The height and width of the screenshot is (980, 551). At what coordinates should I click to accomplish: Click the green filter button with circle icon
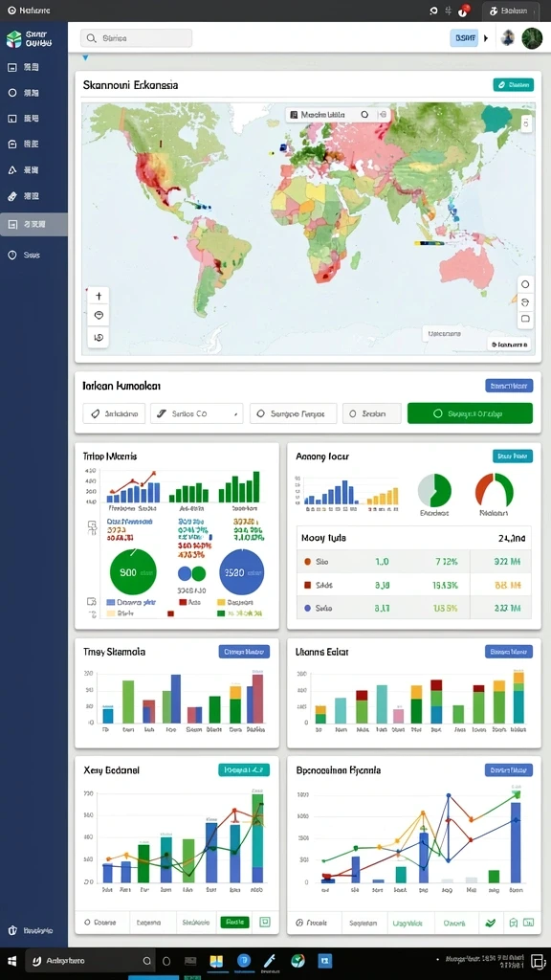[470, 413]
